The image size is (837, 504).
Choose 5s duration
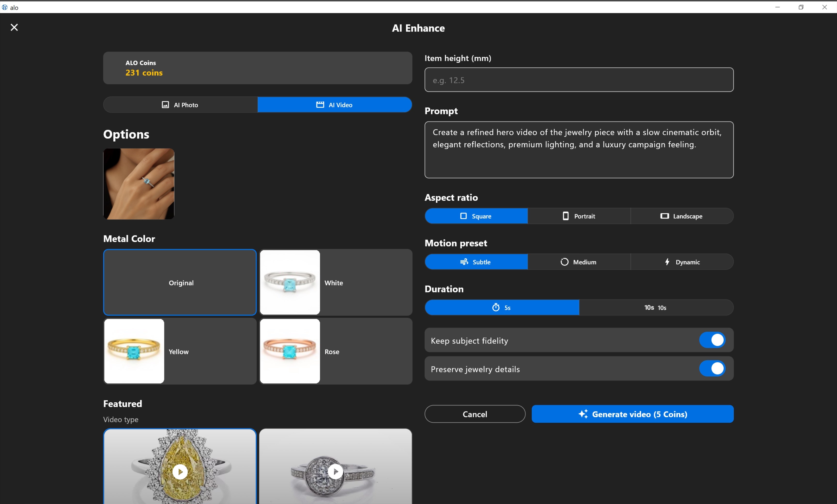(x=502, y=307)
